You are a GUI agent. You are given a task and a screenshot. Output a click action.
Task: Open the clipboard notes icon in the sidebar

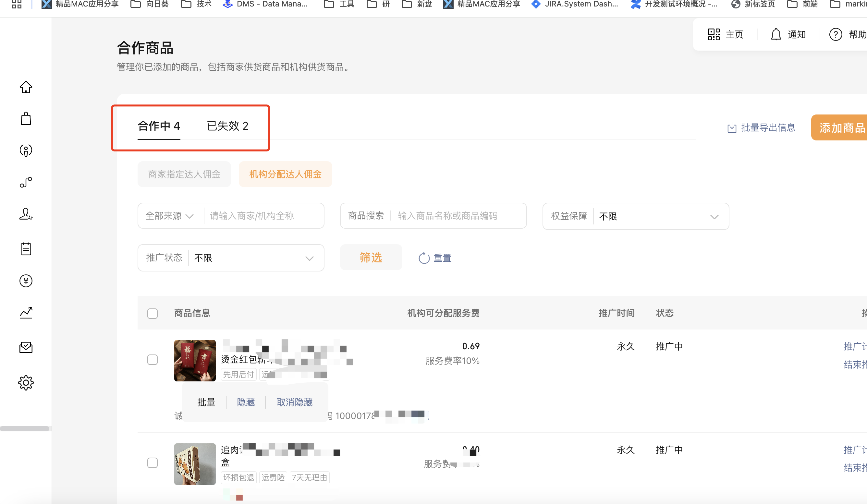[x=26, y=248]
